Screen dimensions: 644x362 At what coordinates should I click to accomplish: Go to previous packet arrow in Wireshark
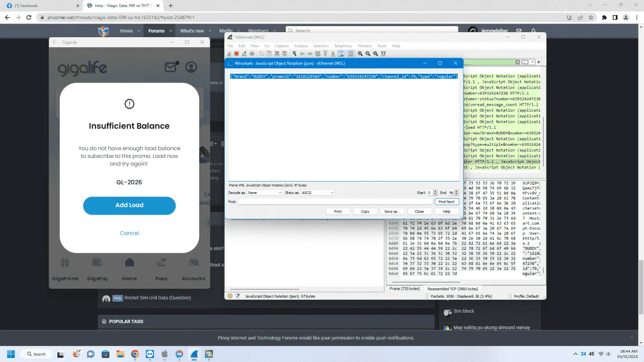(x=302, y=54)
